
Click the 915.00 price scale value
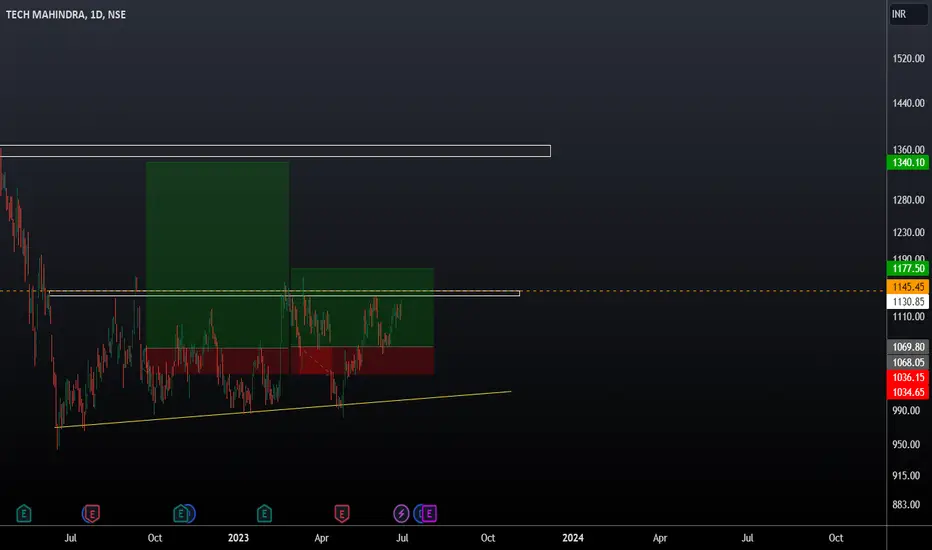(906, 475)
